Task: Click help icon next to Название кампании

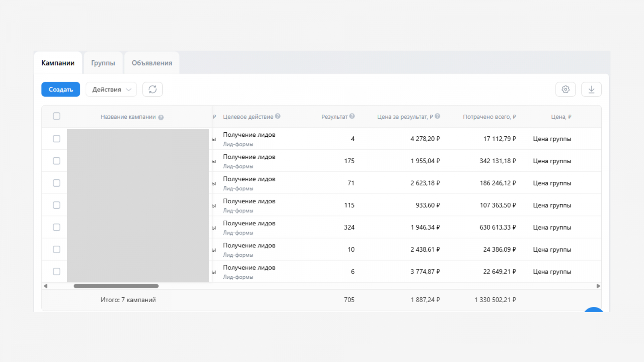Action: click(x=161, y=117)
